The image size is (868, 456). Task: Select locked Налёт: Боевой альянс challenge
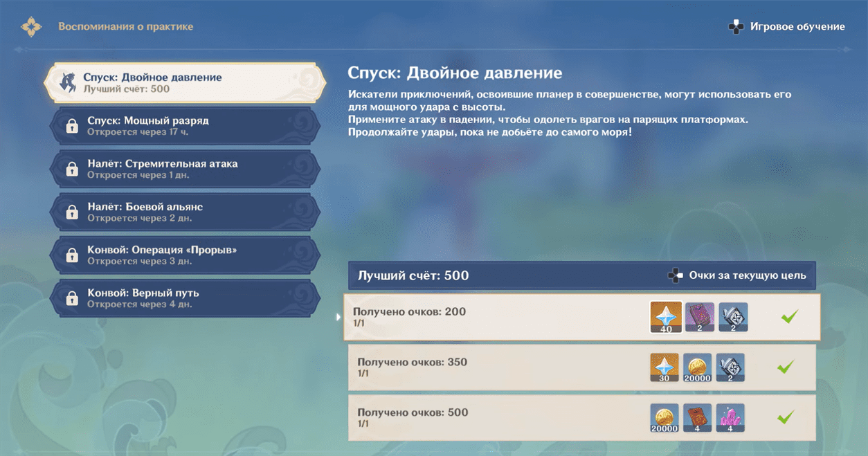click(x=185, y=212)
